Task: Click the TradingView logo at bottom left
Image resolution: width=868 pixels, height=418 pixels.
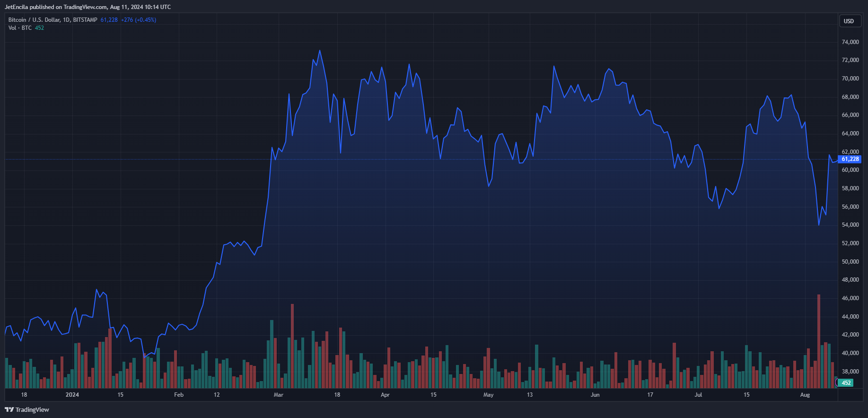Action: tap(27, 409)
